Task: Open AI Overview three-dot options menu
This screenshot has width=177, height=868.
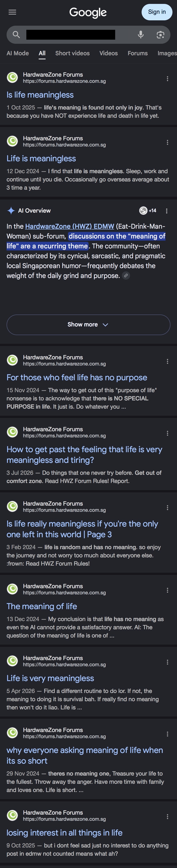Action: (167, 211)
